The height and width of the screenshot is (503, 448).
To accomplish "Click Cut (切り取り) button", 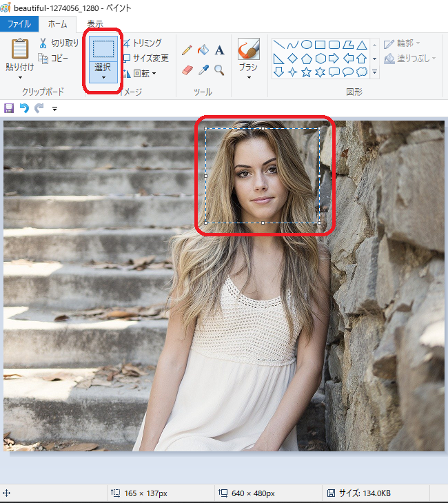I will 59,43.
